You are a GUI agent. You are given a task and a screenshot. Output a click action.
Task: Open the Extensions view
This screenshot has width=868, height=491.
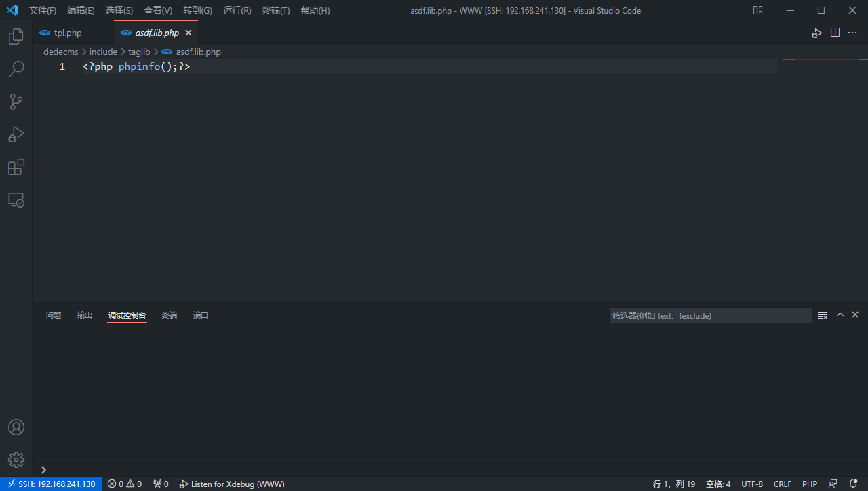click(16, 167)
